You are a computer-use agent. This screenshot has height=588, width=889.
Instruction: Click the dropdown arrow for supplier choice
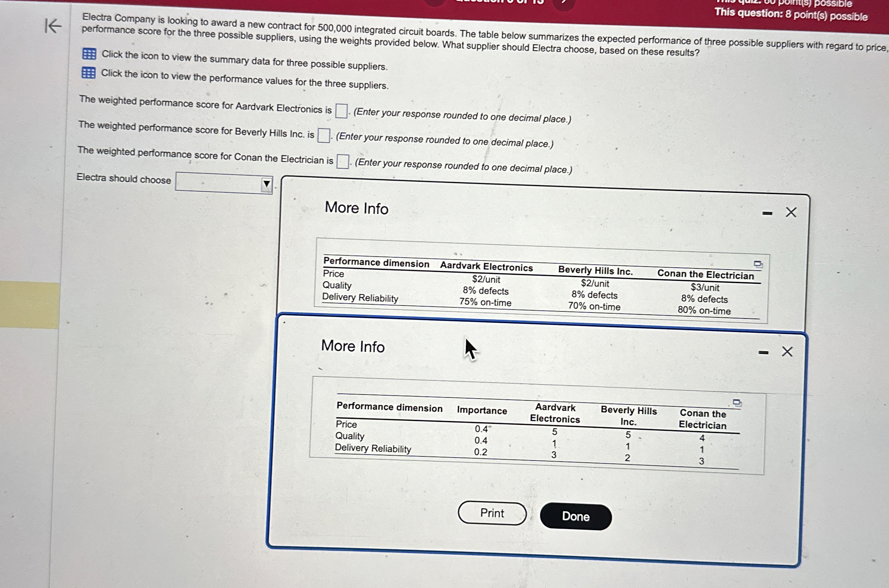[x=266, y=184]
